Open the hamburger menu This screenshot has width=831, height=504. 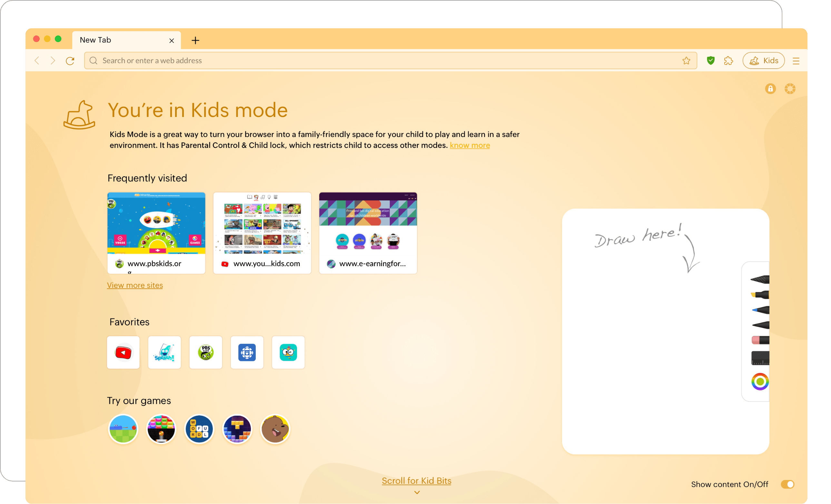pos(796,61)
